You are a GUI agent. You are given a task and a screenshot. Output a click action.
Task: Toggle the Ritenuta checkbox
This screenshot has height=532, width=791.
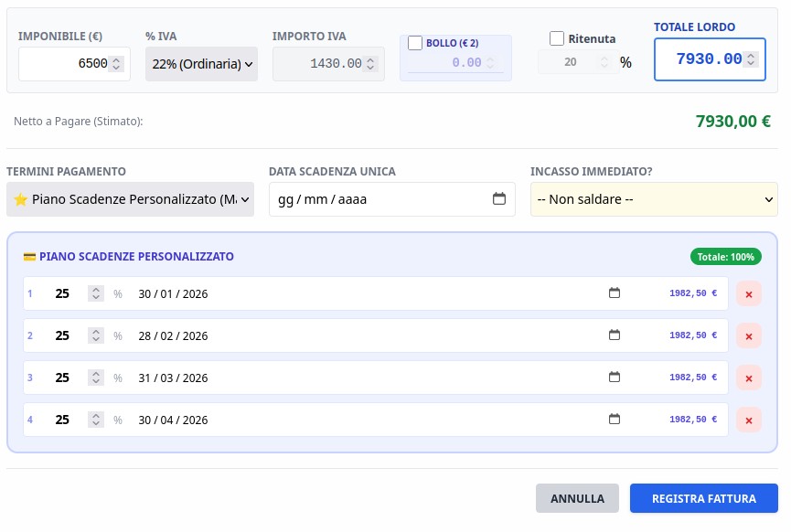[557, 38]
